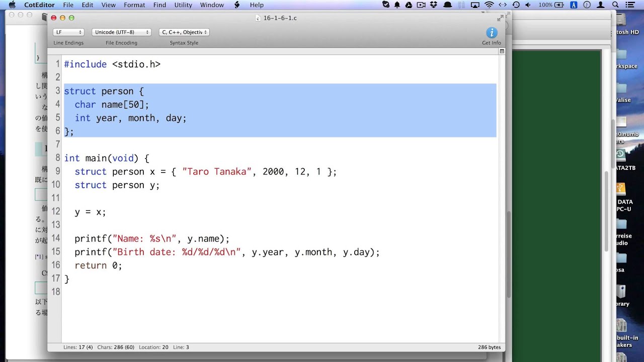Click the "return 0;" line
The image size is (644, 362).
98,265
